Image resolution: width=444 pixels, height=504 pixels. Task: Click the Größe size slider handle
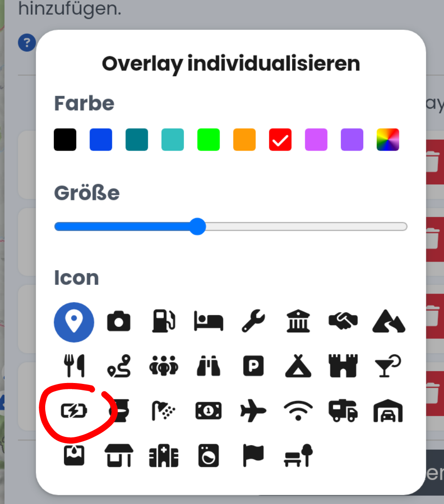197,226
